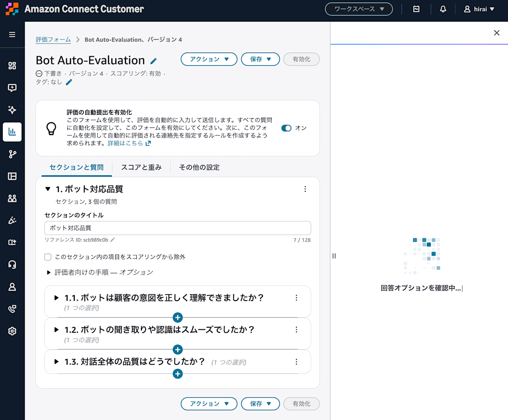Open the dashboard grid icon in sidebar
The height and width of the screenshot is (420, 508).
12,66
